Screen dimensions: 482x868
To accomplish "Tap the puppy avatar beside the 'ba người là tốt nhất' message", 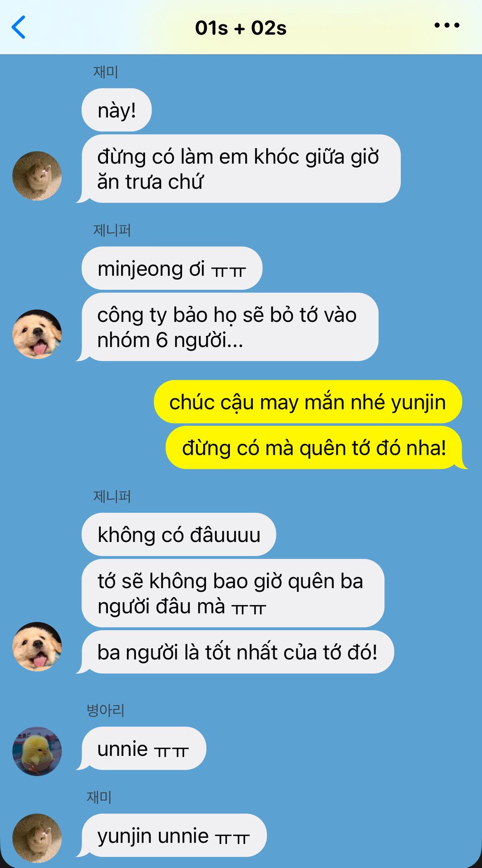I will (37, 646).
